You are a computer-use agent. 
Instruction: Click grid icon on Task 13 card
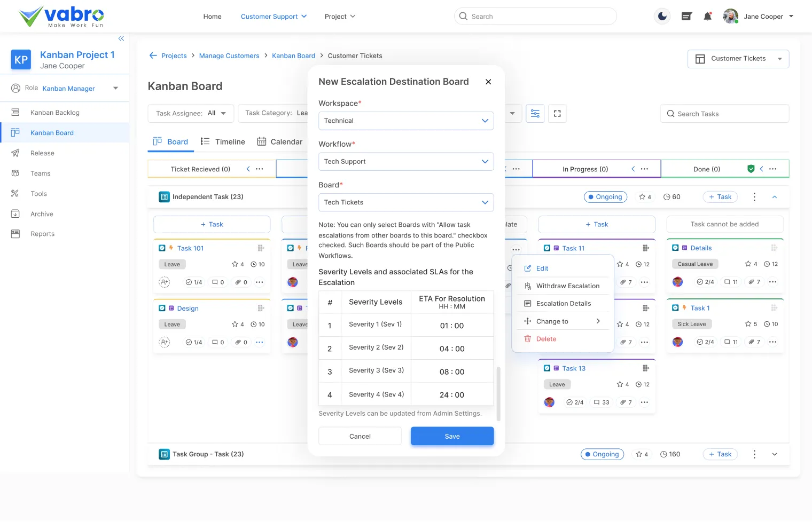(645, 368)
